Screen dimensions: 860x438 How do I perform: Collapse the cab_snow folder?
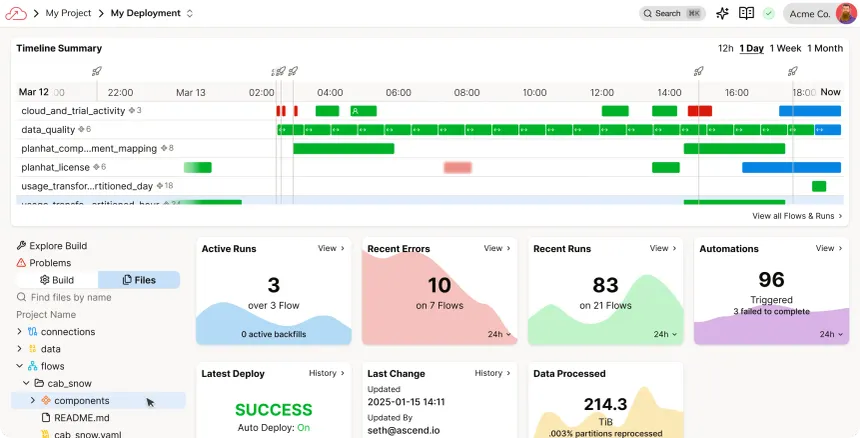tap(26, 383)
